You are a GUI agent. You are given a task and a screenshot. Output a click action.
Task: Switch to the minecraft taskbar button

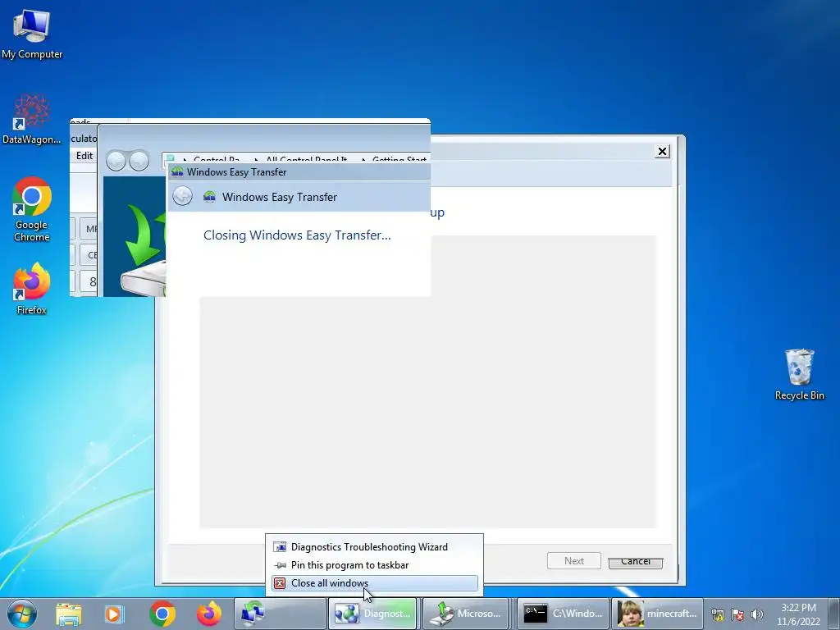pos(657,614)
